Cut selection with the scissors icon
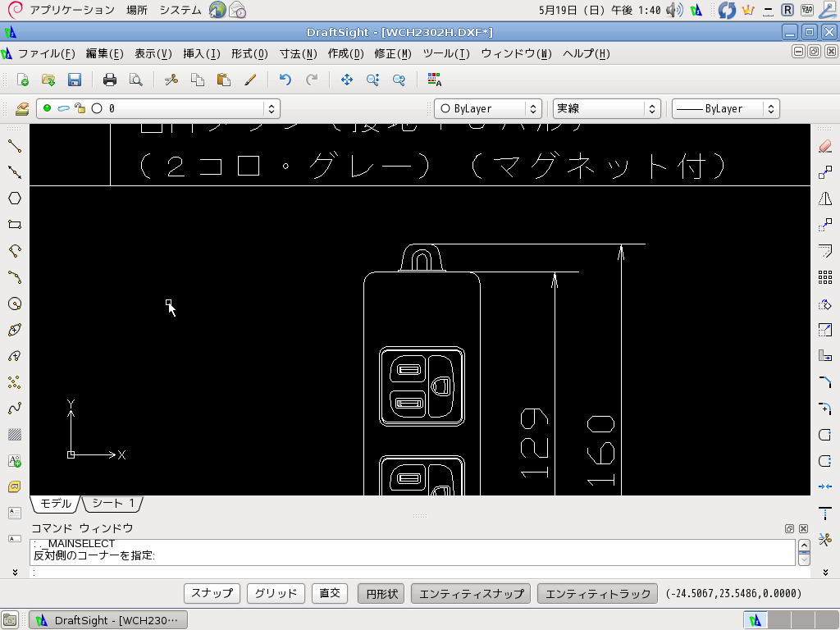Screen dimensions: 840x630 coord(171,80)
